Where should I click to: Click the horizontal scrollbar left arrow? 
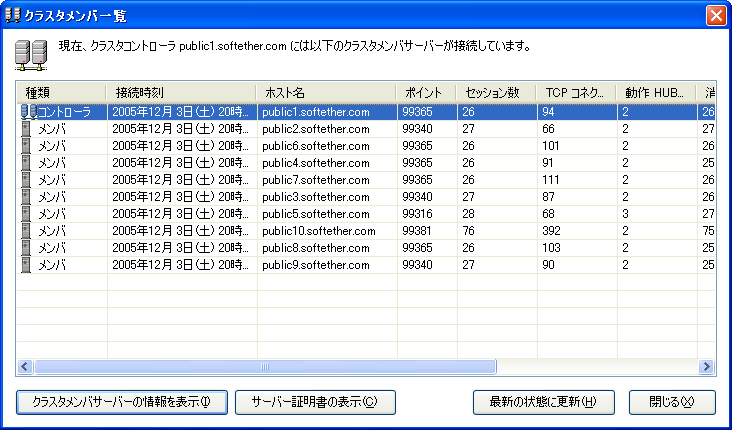coord(25,367)
